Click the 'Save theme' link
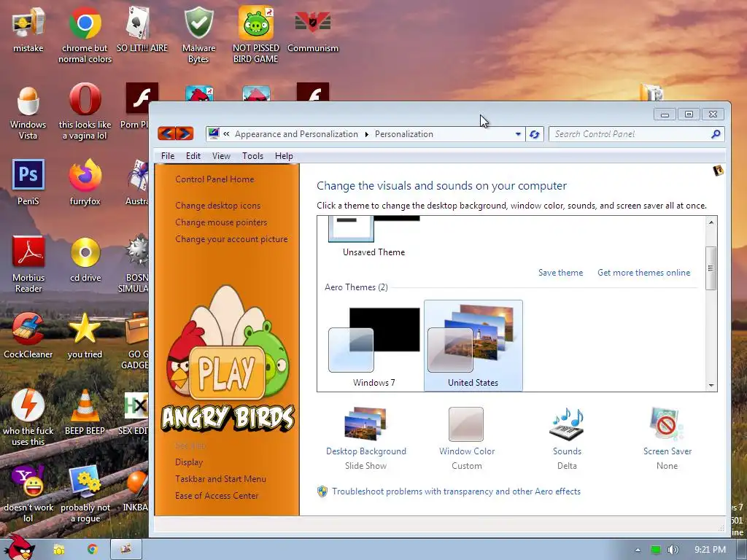The width and height of the screenshot is (747, 560). click(560, 273)
